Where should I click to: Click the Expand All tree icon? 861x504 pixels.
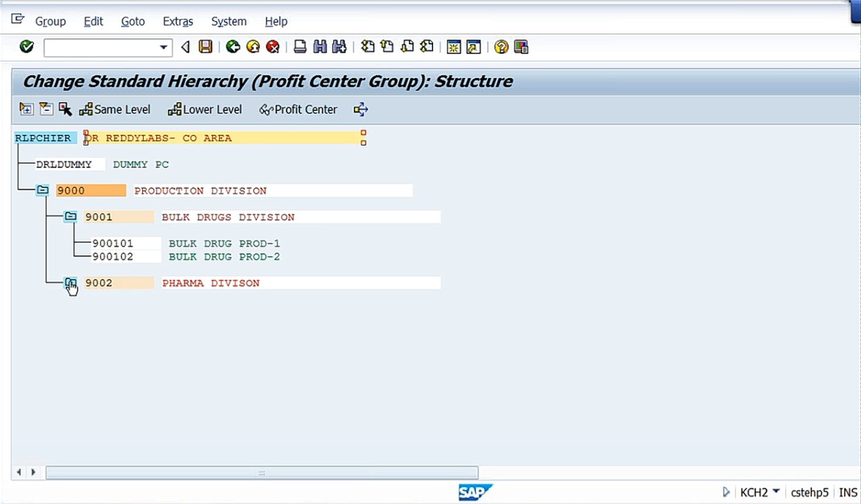click(x=26, y=109)
